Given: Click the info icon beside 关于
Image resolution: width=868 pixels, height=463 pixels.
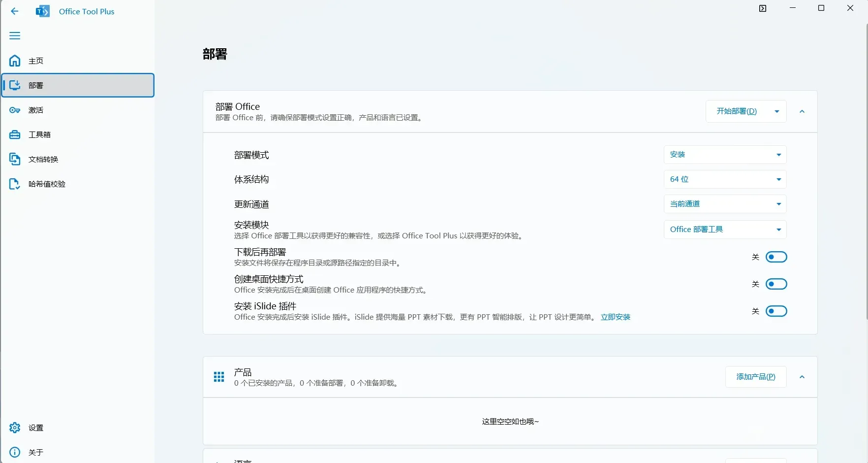Looking at the screenshot, I should point(15,452).
